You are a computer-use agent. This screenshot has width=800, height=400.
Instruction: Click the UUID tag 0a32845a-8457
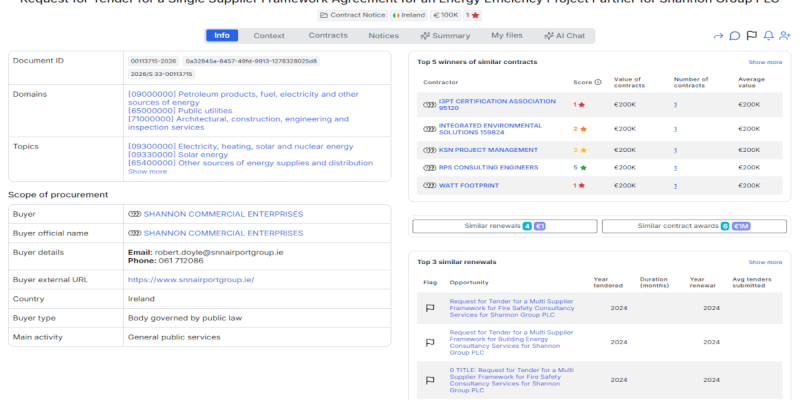(x=251, y=61)
